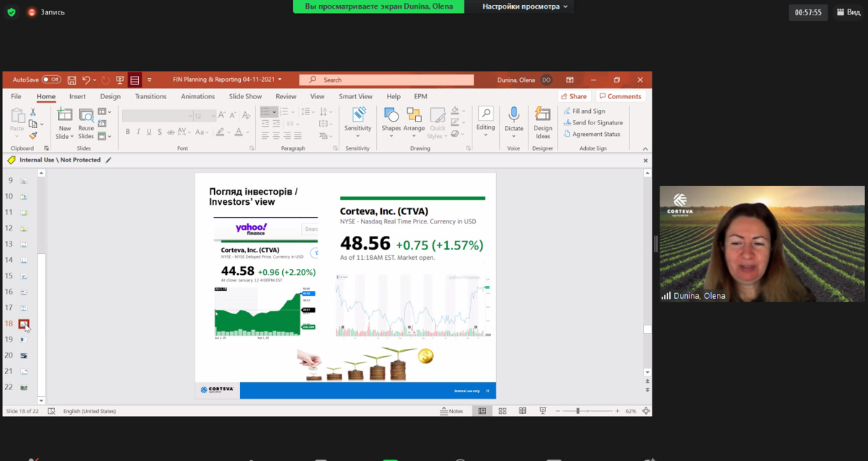Open the Editing search menu
This screenshot has height=461, width=868.
(485, 123)
